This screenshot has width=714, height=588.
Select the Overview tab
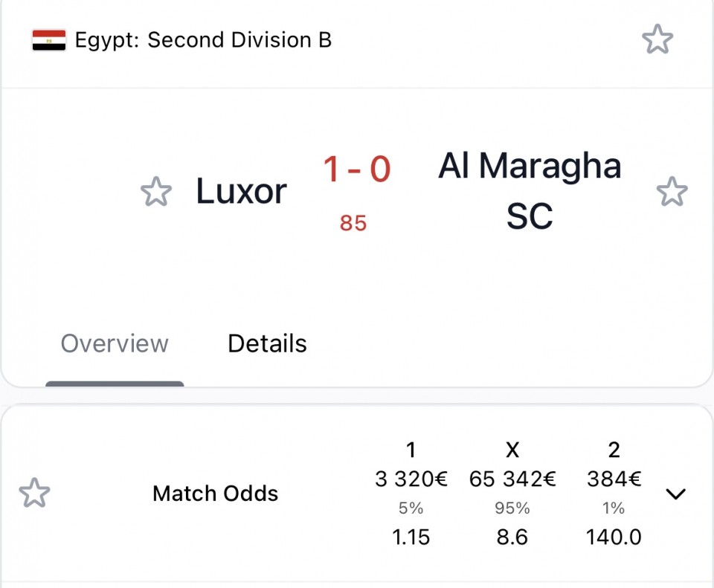(x=115, y=343)
